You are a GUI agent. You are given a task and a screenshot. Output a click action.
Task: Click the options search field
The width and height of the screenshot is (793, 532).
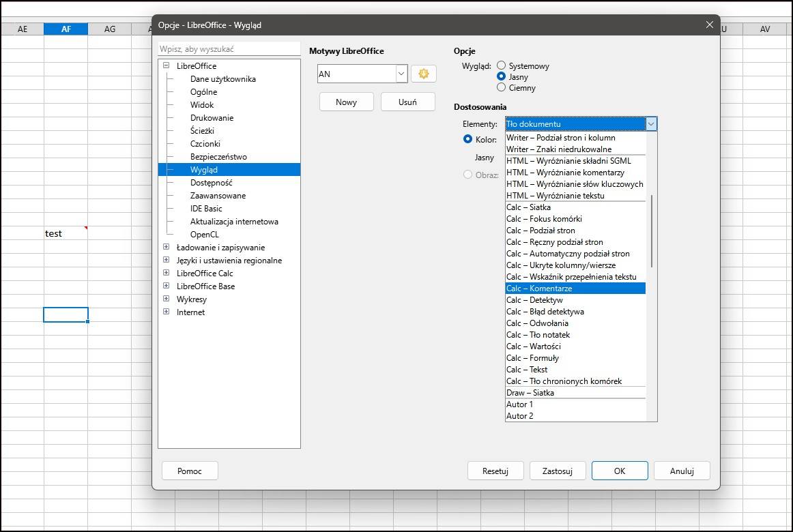[229, 49]
